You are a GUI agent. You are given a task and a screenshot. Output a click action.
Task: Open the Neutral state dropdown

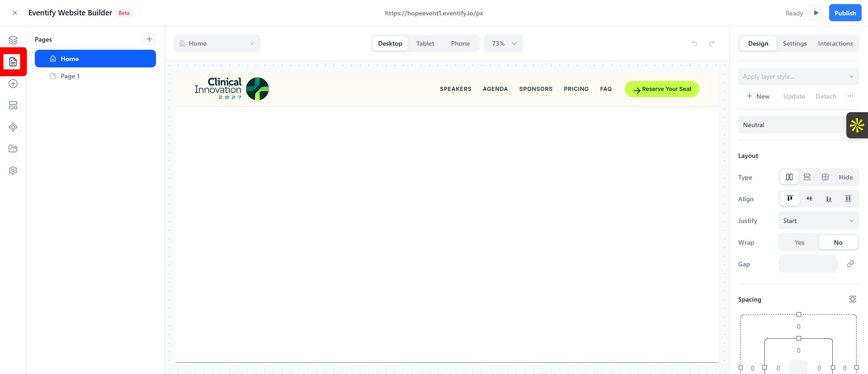pyautogui.click(x=793, y=125)
